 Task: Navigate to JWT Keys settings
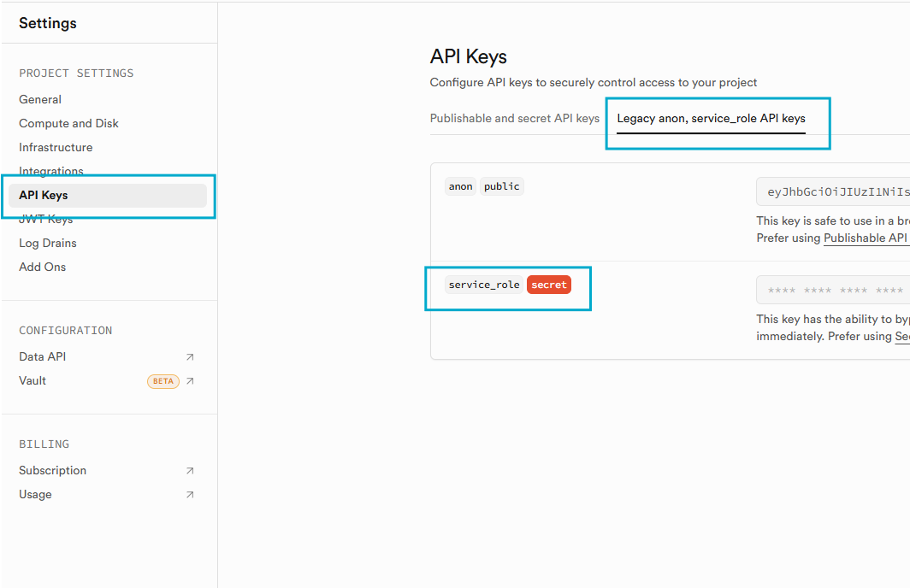(45, 219)
